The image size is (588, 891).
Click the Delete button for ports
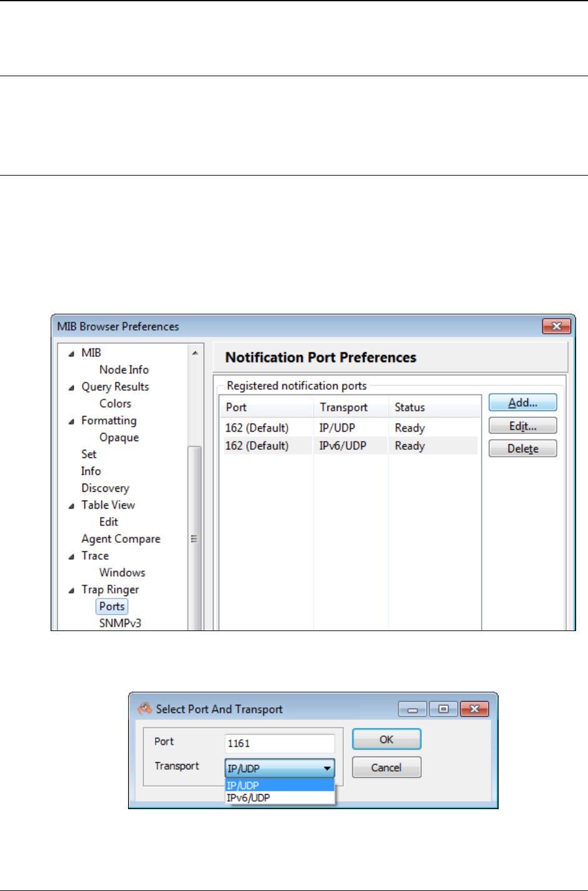522,449
